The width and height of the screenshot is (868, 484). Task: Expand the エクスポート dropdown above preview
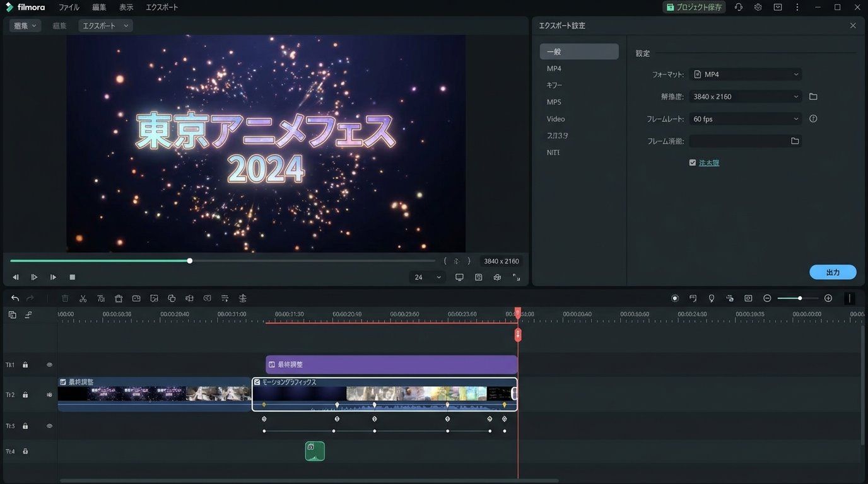coord(105,26)
